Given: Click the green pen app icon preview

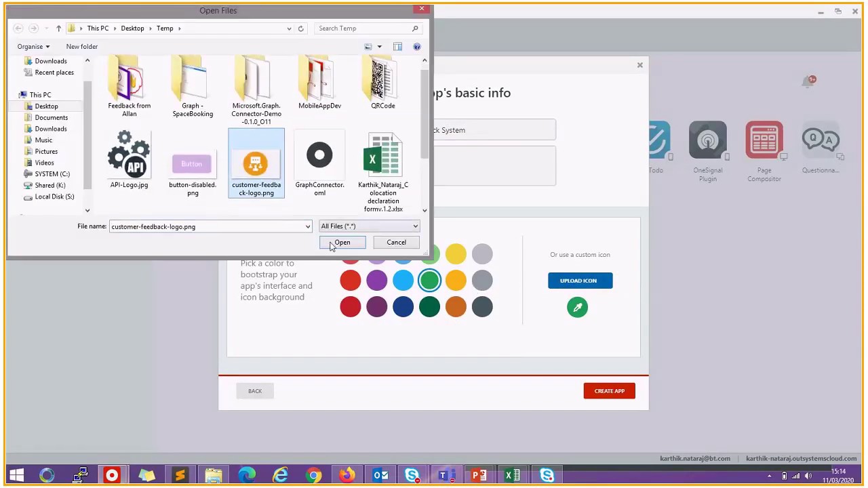Looking at the screenshot, I should (577, 308).
